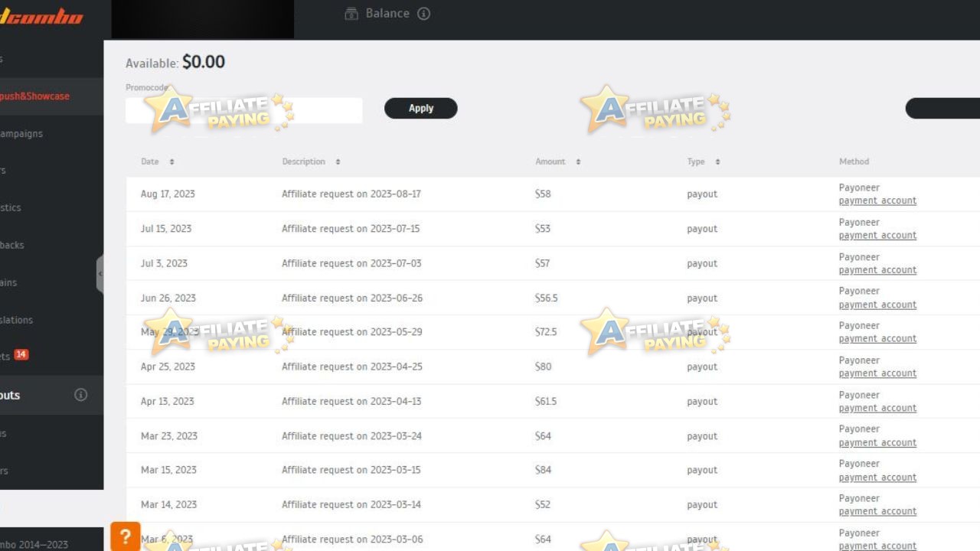This screenshot has width=980, height=551.
Task: Click "Affiliate request on 2023-04-13" description
Action: click(x=351, y=402)
